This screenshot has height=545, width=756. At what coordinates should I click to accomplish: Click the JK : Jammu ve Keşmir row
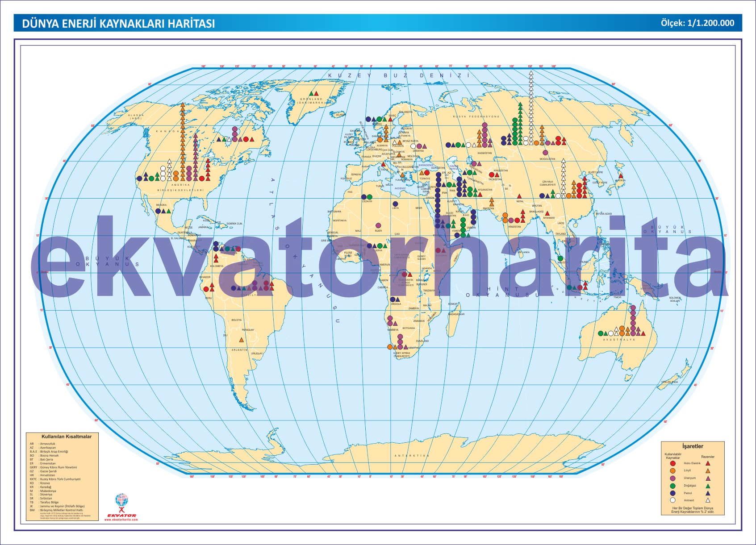(57, 506)
